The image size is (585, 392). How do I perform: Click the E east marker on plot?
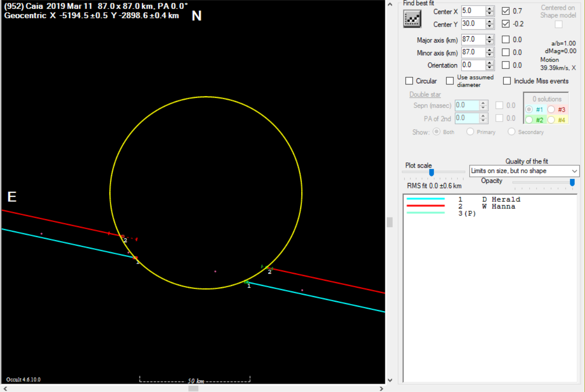[x=12, y=197]
